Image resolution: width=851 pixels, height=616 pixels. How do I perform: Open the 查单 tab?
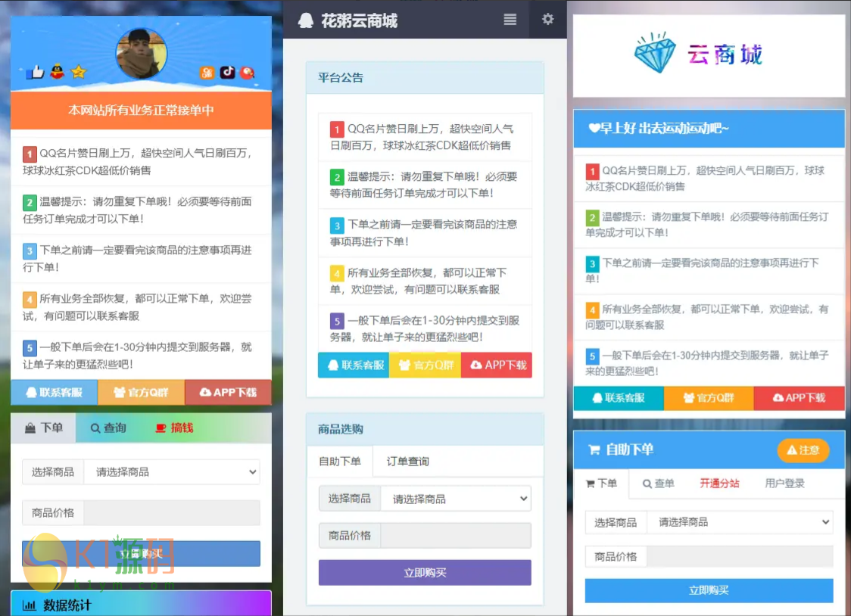point(659,484)
